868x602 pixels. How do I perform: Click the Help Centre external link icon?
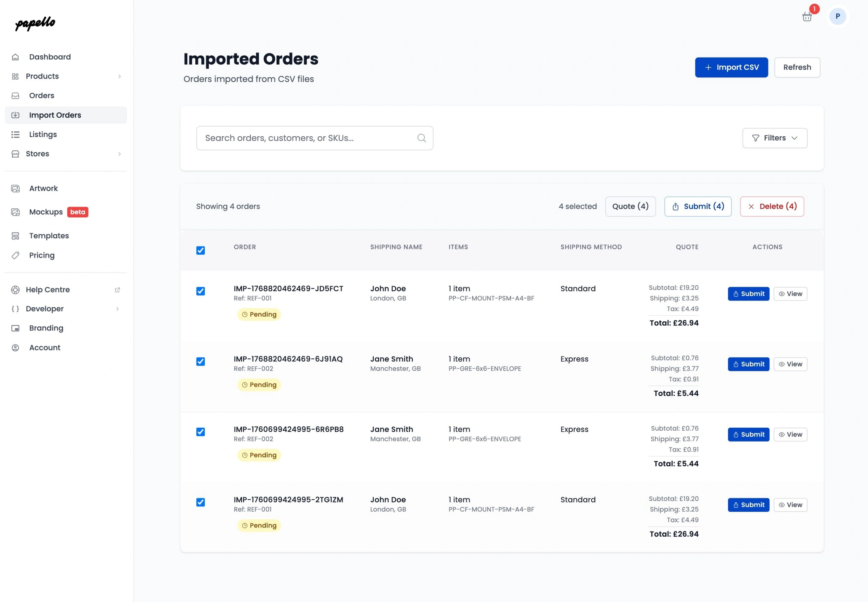click(117, 290)
